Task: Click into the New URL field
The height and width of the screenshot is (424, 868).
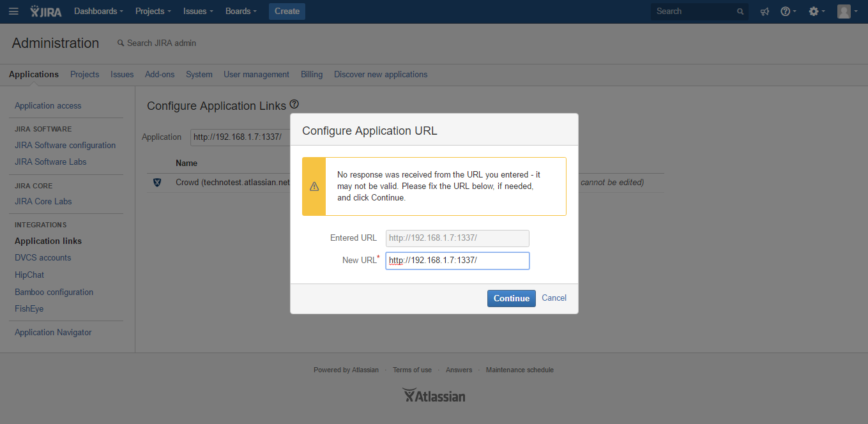Action: point(457,261)
